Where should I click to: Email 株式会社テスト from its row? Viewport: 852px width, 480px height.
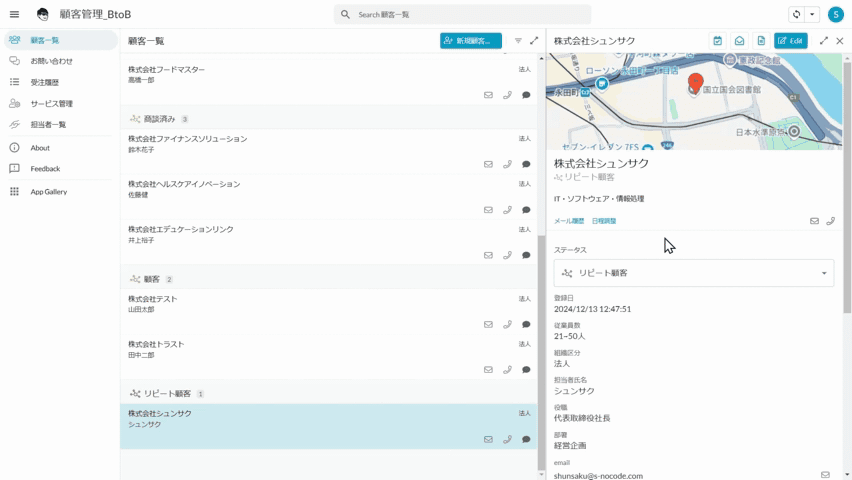coord(488,325)
